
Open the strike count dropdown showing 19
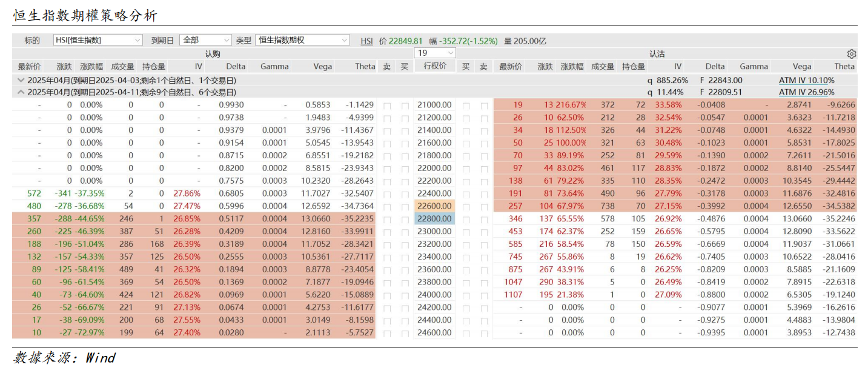tap(434, 53)
